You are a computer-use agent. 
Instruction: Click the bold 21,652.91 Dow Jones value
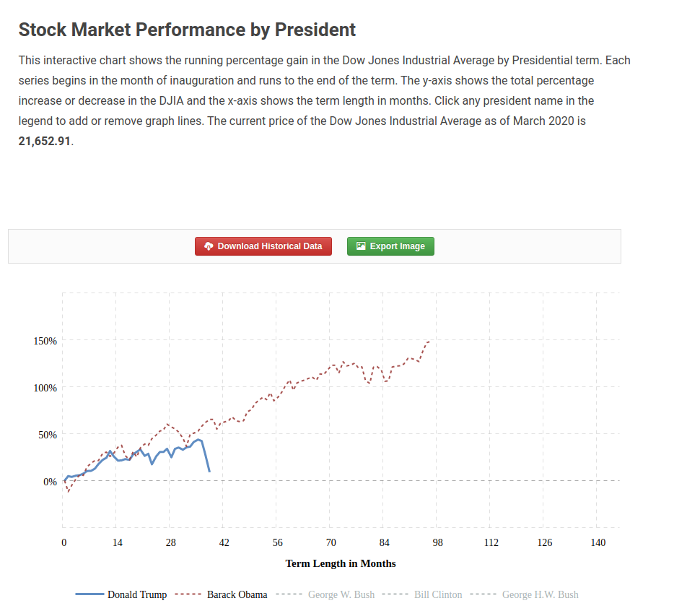point(45,141)
